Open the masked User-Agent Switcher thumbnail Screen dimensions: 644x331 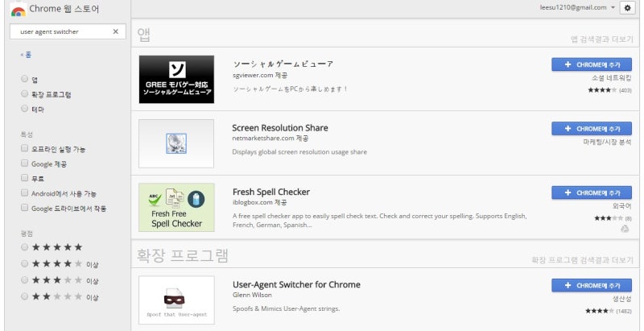176,300
